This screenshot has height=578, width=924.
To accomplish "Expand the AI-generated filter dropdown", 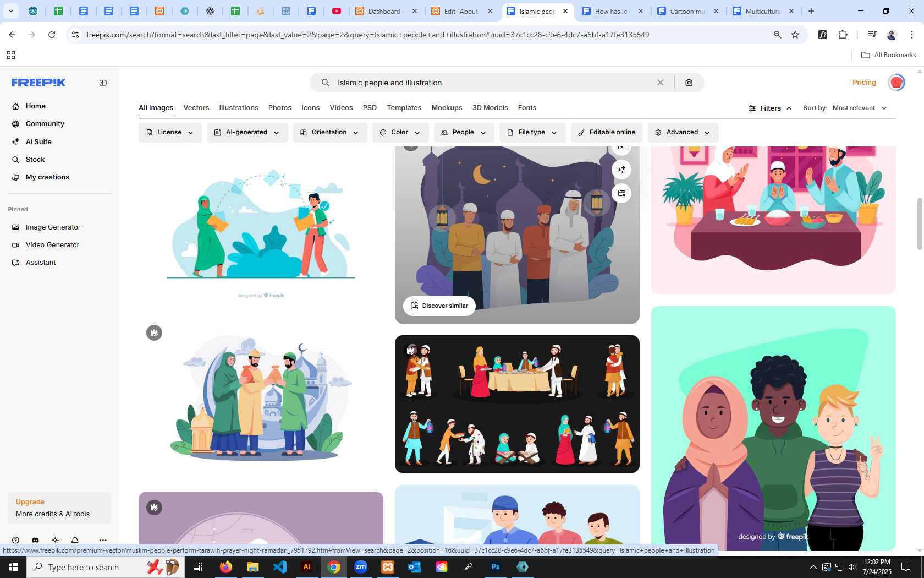I will (248, 133).
